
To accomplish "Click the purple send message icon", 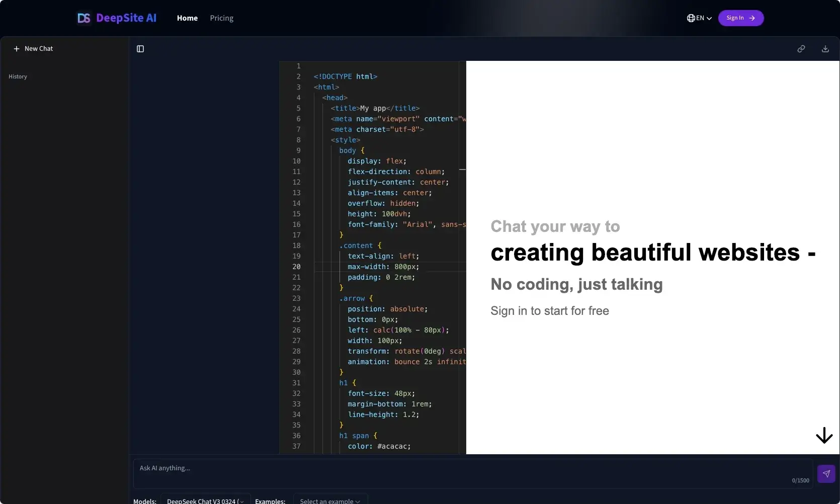I will pyautogui.click(x=826, y=473).
